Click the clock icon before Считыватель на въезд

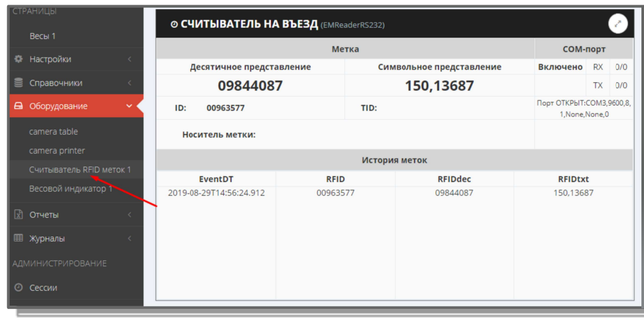(174, 25)
